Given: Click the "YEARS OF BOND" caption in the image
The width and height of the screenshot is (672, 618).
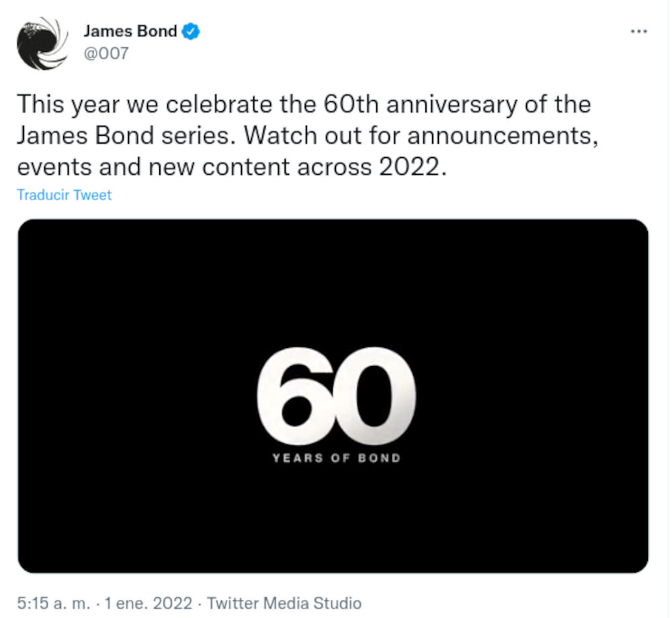Looking at the screenshot, I should [x=336, y=458].
